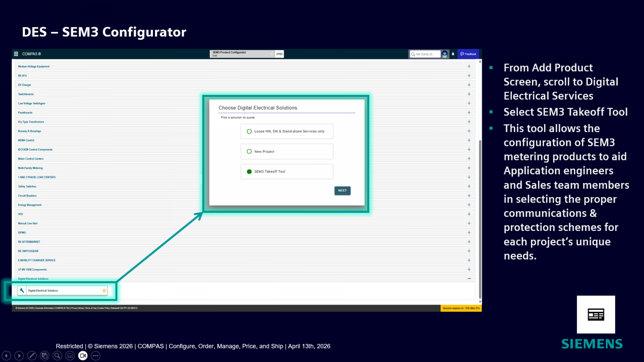
Task: Open the SEM3 Product Configurator dropdown
Action: coord(272,54)
